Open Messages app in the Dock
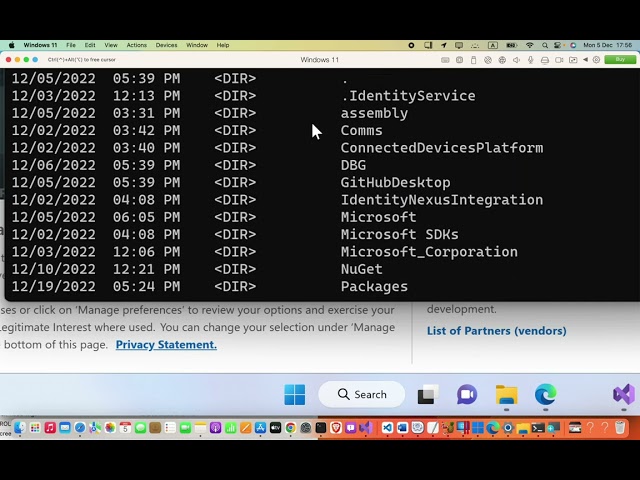The width and height of the screenshot is (640, 480). point(140,427)
